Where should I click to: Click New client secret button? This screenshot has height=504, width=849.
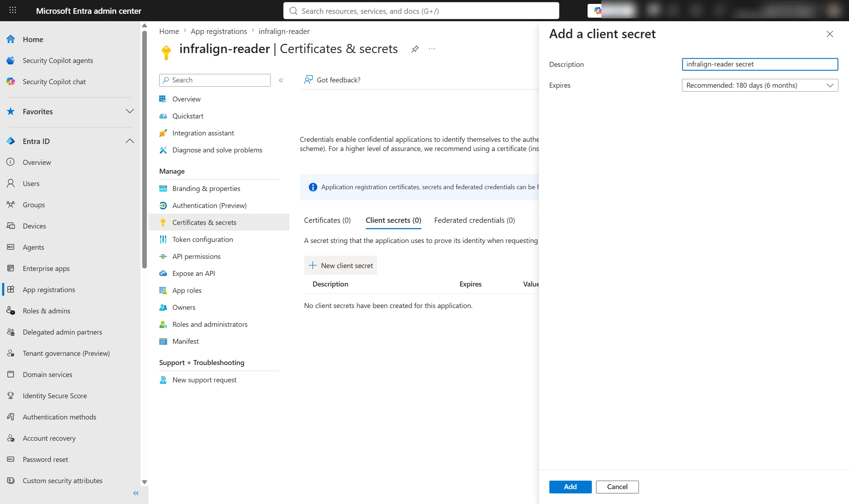pyautogui.click(x=340, y=266)
